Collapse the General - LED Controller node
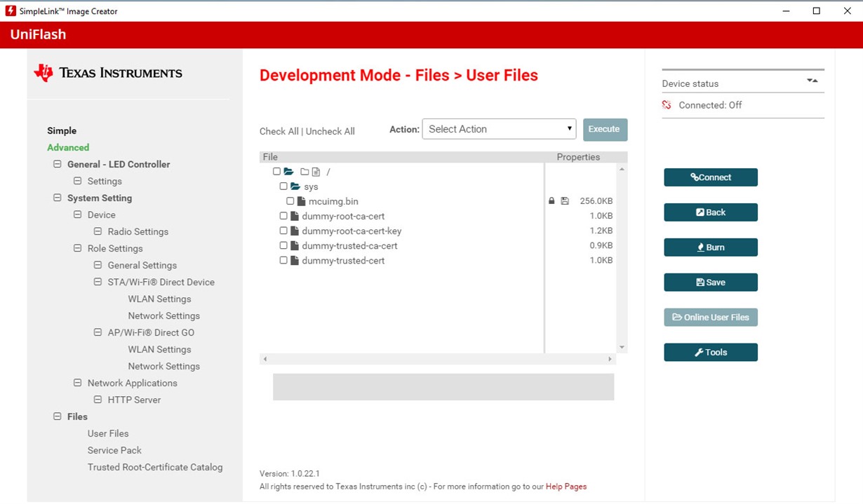The image size is (863, 504). 58,164
